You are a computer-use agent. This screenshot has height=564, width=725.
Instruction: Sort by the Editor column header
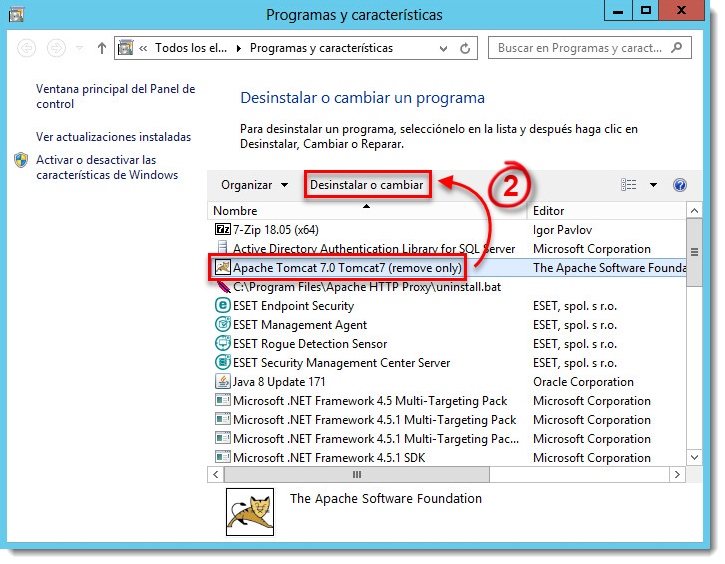coord(607,211)
